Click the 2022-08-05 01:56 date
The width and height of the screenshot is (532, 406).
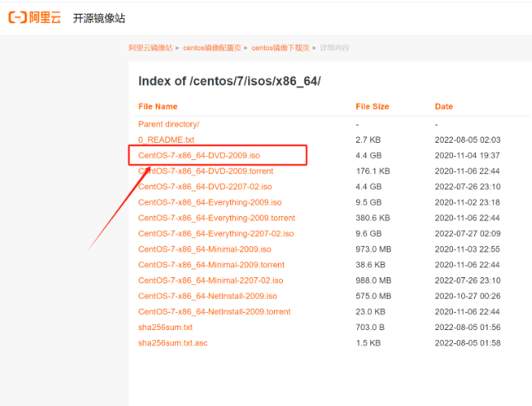(x=468, y=328)
